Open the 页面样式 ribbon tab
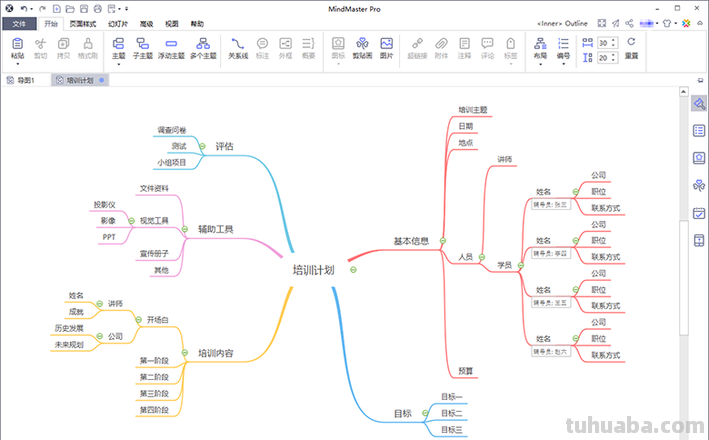Viewport: 709px width, 440px height. point(83,24)
